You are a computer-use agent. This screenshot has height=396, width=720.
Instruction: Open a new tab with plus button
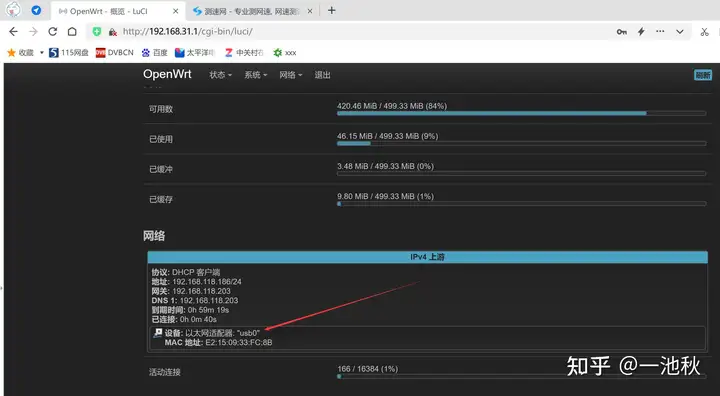point(332,11)
